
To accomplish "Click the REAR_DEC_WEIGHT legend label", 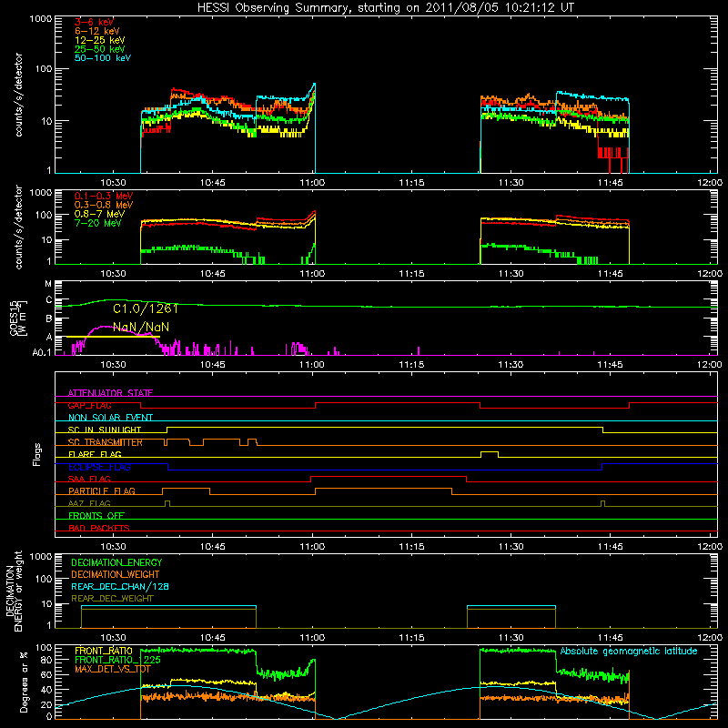I will pos(112,599).
